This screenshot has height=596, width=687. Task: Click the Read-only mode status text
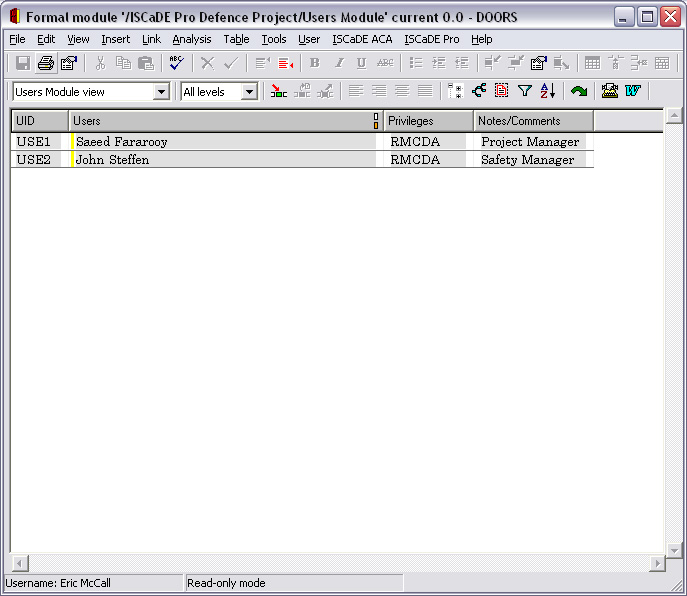click(x=226, y=583)
